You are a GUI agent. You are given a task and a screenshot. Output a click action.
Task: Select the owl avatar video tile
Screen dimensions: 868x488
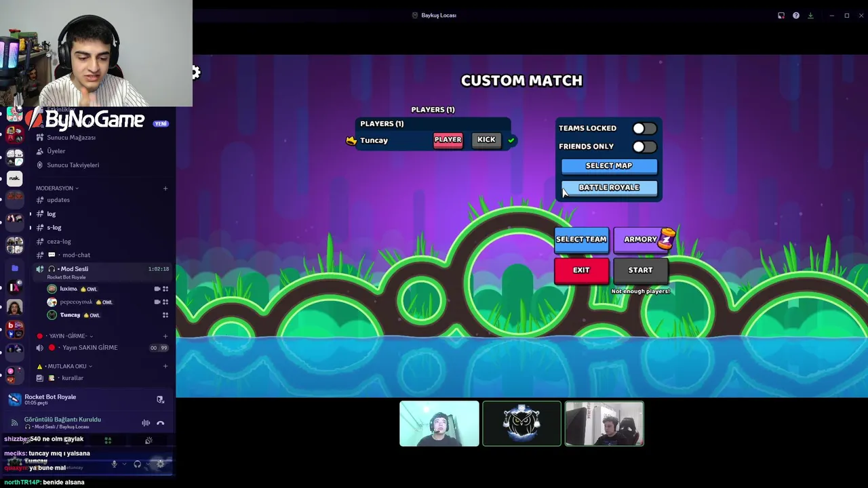tap(521, 424)
